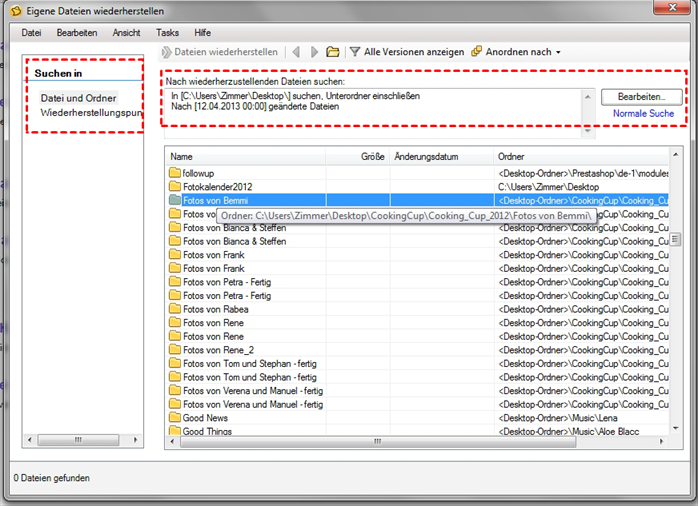Click the followup folder icon
This screenshot has width=698, height=506.
click(x=175, y=173)
